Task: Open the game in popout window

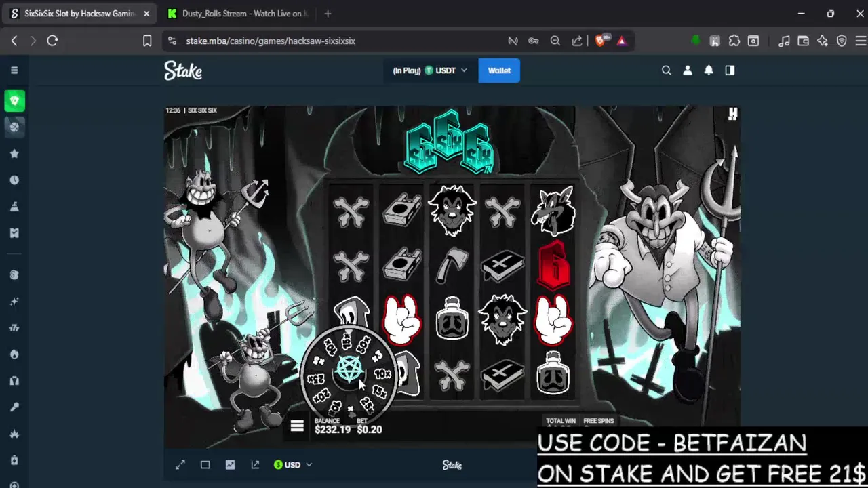Action: coord(255,465)
